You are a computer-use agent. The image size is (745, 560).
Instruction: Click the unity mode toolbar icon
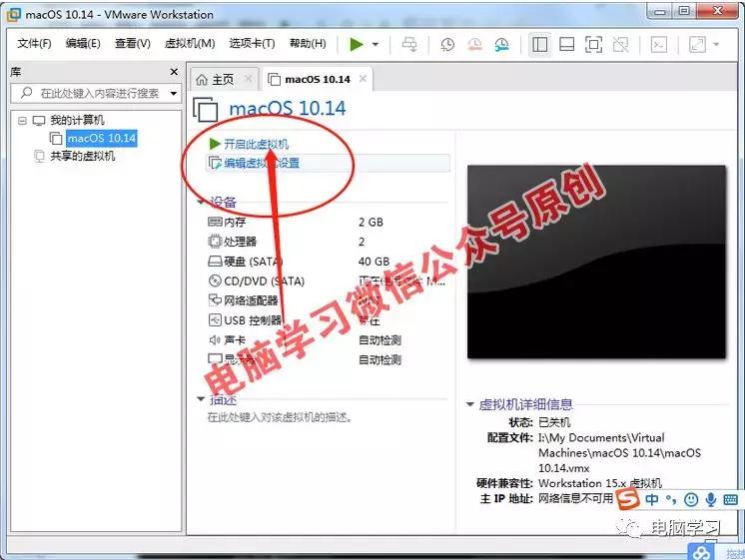620,45
